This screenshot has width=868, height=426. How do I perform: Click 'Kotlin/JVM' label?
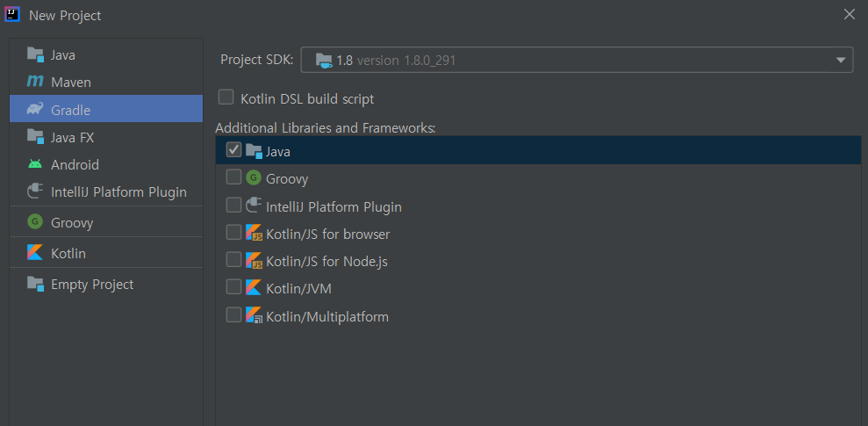(x=298, y=289)
